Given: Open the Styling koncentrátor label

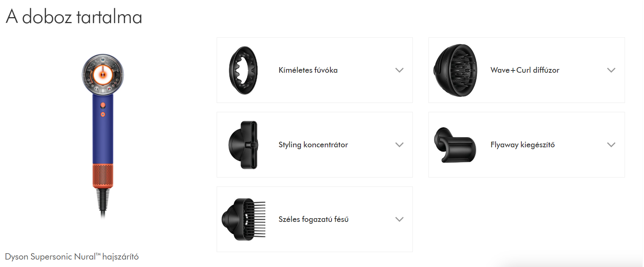Looking at the screenshot, I should 313,145.
